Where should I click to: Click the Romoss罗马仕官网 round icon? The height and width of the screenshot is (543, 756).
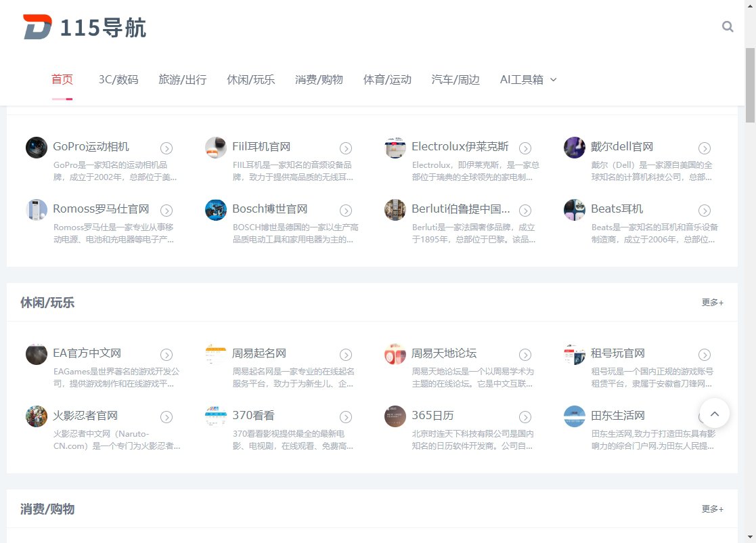point(37,210)
